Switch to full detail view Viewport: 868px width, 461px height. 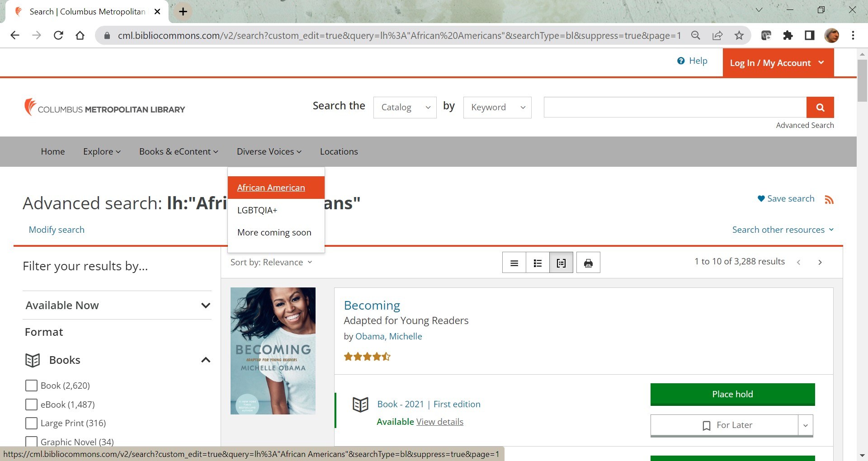click(561, 263)
